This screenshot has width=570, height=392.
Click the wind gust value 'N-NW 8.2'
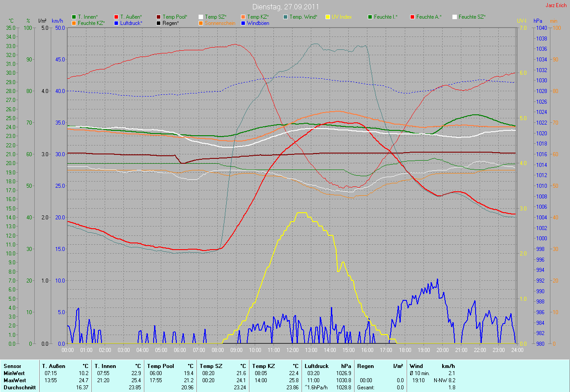(444, 380)
